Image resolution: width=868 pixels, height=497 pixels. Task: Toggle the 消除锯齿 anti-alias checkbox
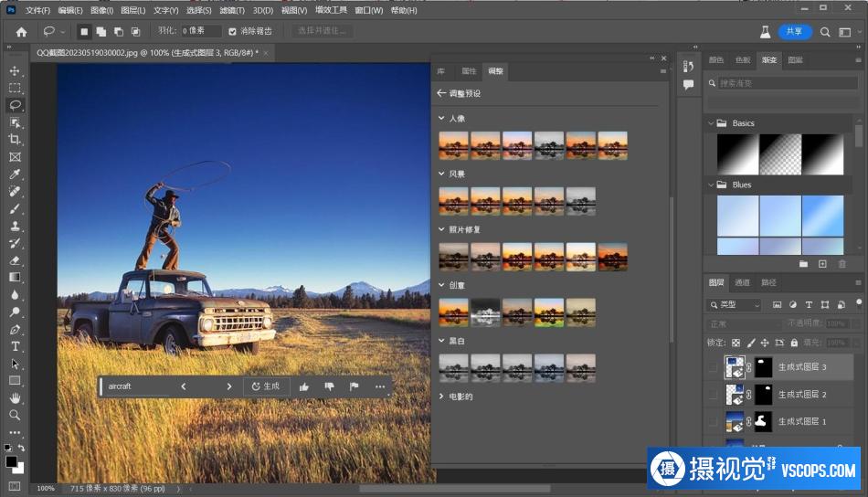pyautogui.click(x=232, y=32)
